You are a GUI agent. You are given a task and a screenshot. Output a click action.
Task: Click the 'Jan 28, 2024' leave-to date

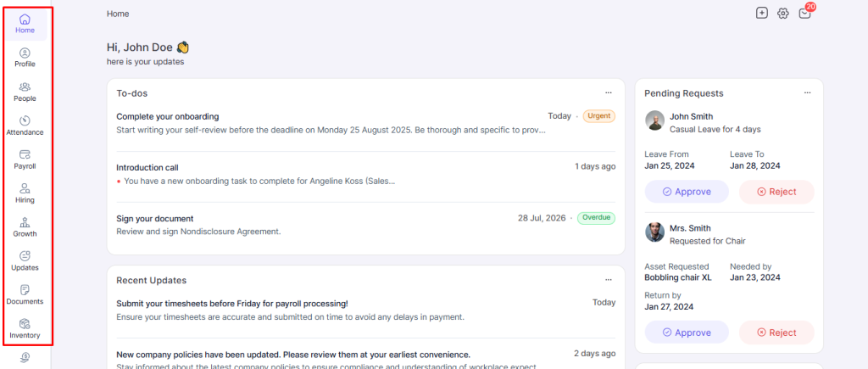point(755,165)
